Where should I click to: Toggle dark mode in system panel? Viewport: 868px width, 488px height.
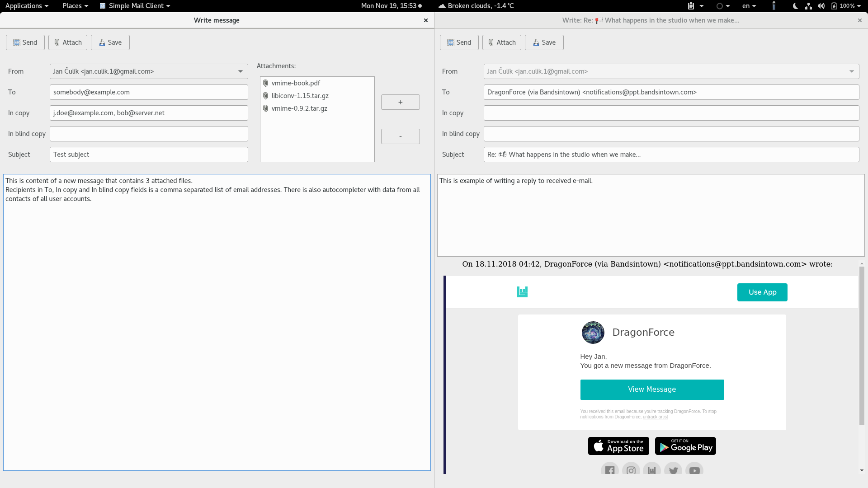pos(795,5)
